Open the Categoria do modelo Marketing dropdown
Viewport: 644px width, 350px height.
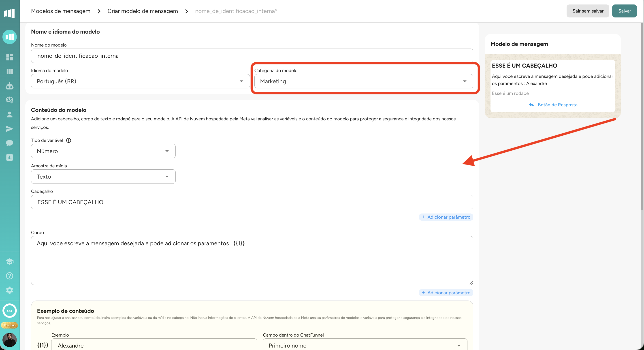[363, 81]
